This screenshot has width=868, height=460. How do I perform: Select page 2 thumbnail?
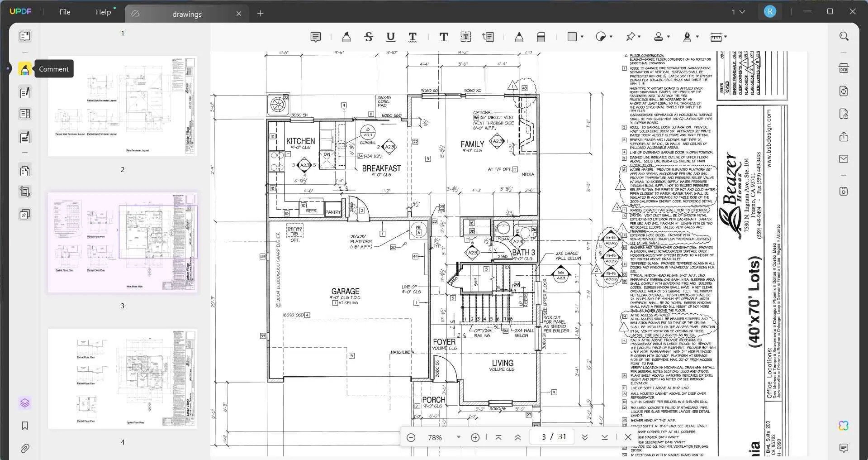122,106
